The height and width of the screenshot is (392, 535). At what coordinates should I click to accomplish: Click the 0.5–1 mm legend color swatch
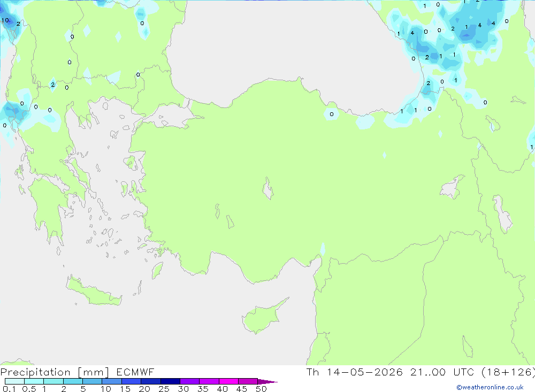(x=34, y=381)
